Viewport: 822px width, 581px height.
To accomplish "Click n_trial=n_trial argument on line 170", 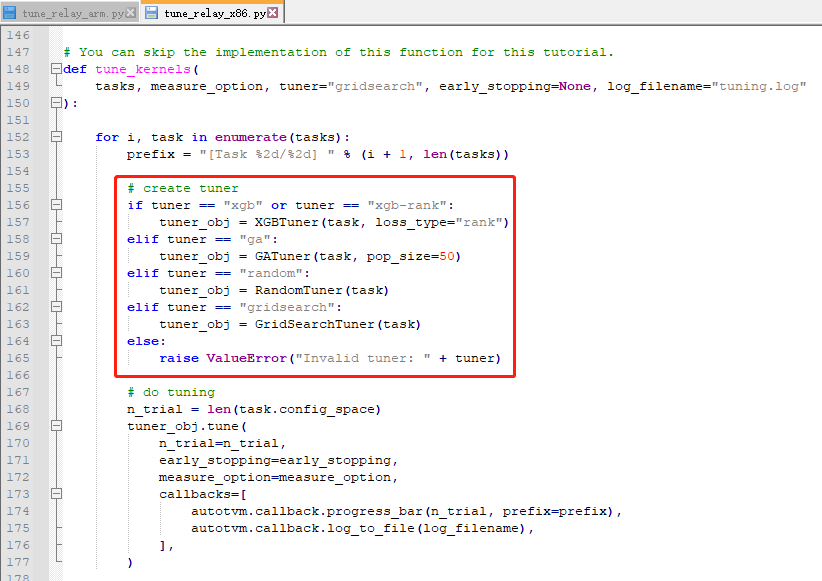I will tap(219, 444).
